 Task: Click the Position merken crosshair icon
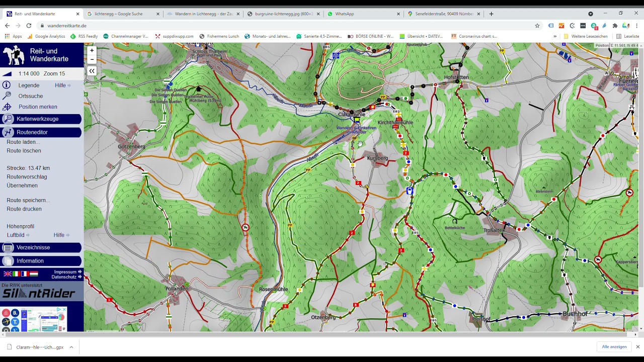pos(7,107)
